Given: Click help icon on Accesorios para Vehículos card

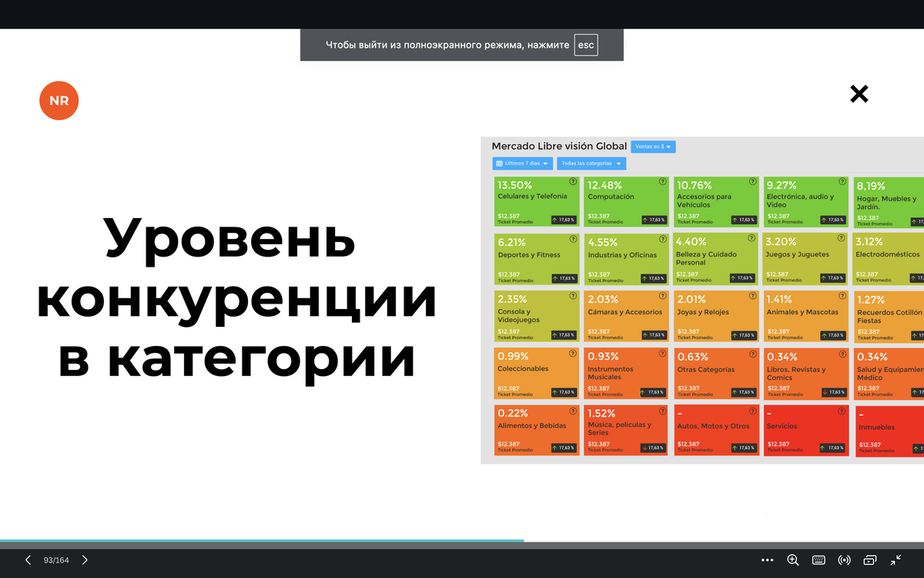Looking at the screenshot, I should click(752, 182).
